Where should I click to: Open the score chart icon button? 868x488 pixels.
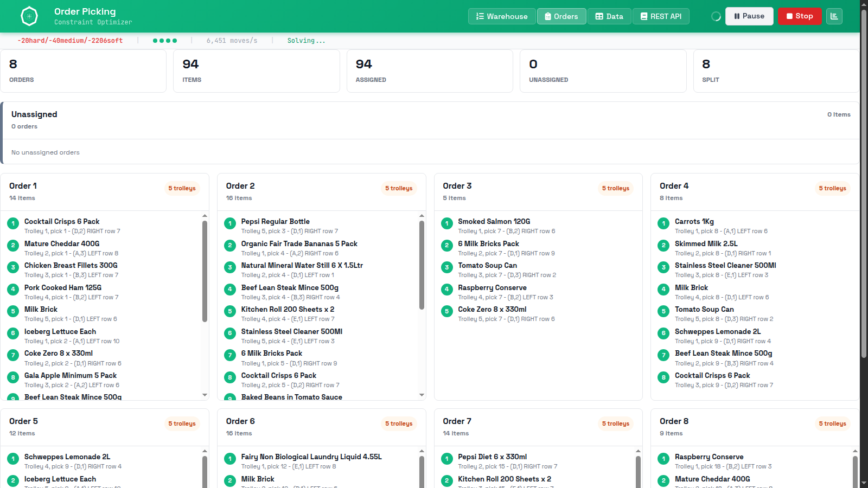pos(834,16)
